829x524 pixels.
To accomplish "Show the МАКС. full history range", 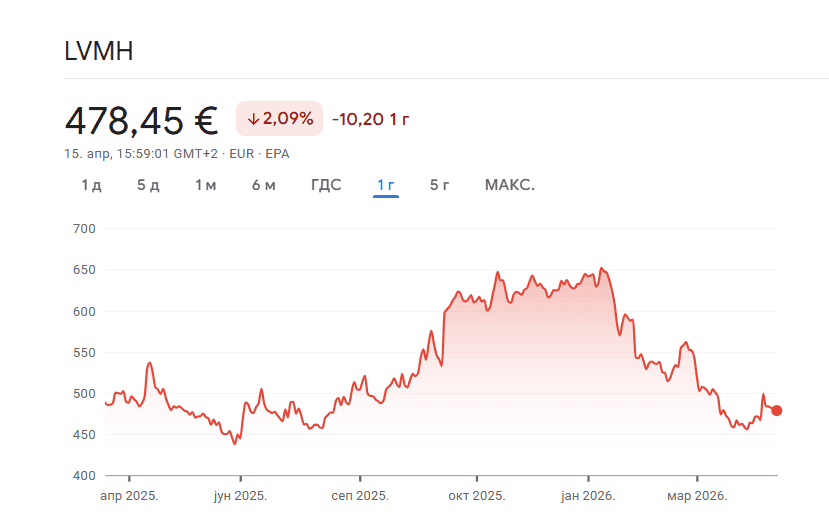I will 510,185.
